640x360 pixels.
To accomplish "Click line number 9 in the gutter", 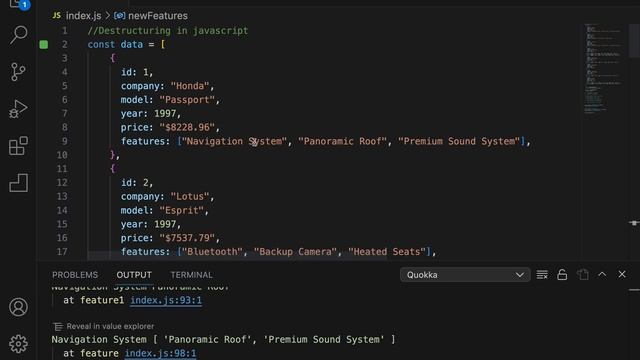I will (x=64, y=141).
